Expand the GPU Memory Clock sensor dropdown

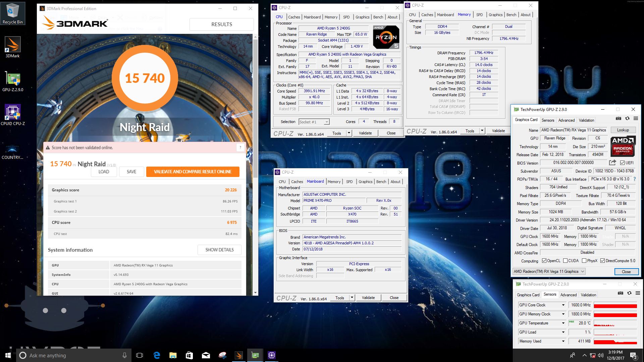(563, 314)
